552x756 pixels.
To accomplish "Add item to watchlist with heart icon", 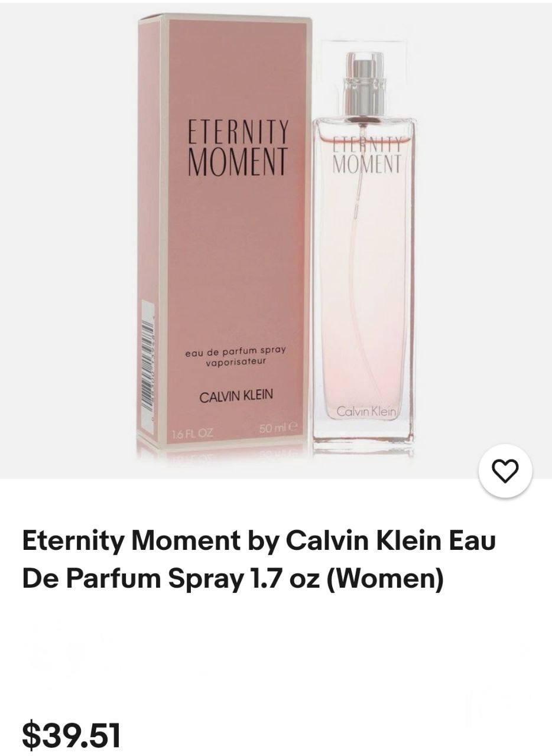I will [x=505, y=470].
